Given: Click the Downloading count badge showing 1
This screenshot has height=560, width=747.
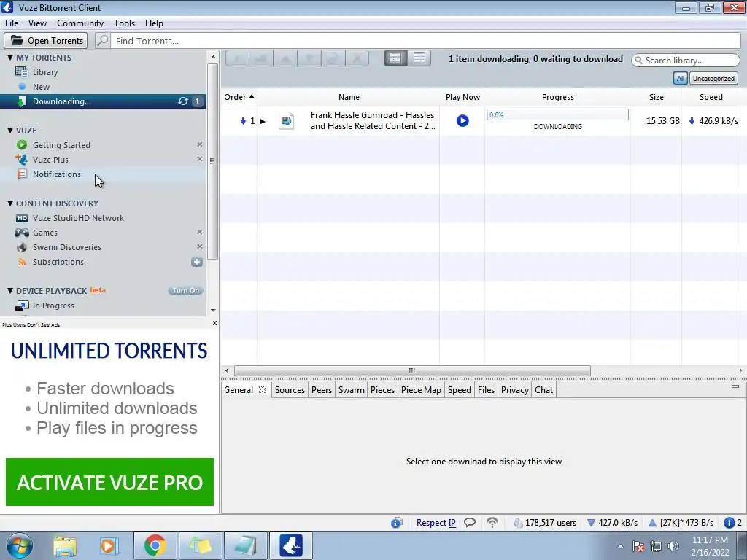Looking at the screenshot, I should [197, 101].
